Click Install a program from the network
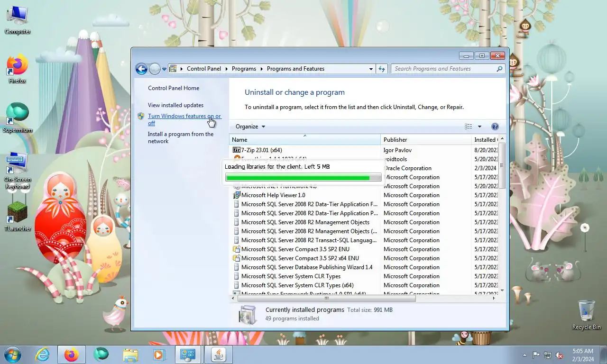This screenshot has height=364, width=607. coord(181,137)
